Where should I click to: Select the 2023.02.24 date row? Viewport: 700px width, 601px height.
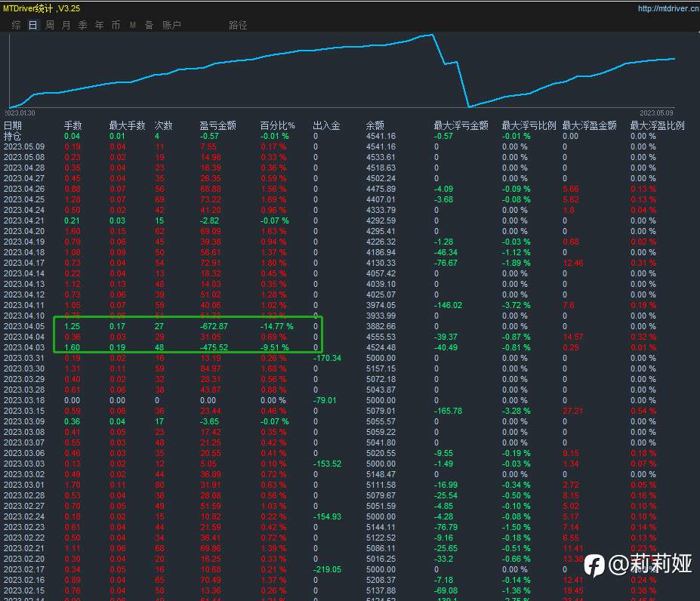[24, 516]
